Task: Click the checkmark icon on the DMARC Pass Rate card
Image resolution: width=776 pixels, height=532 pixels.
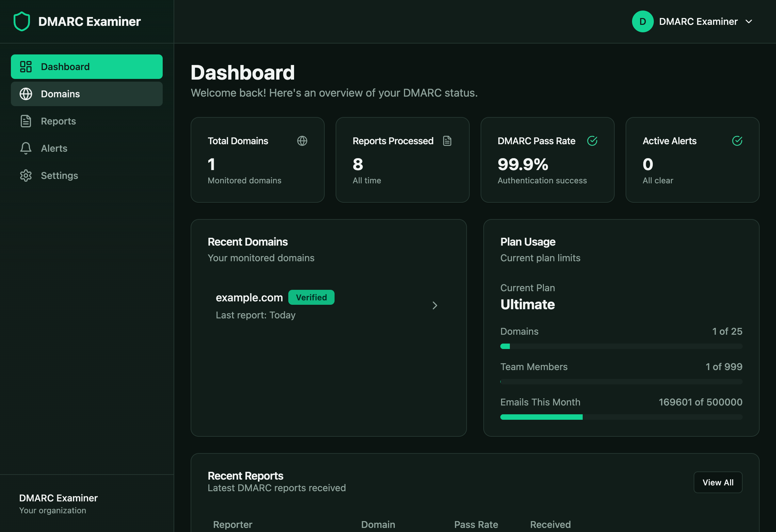Action: tap(592, 140)
